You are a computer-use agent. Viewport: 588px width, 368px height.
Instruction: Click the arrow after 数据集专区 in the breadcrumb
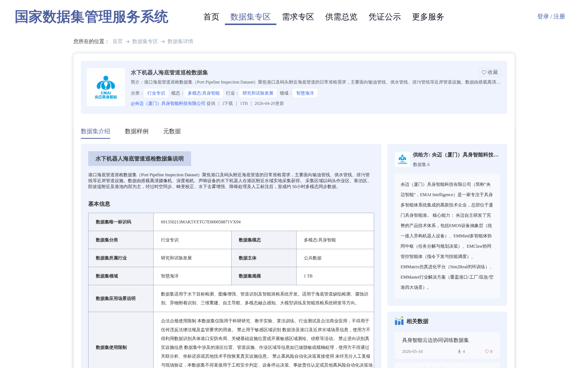163,42
